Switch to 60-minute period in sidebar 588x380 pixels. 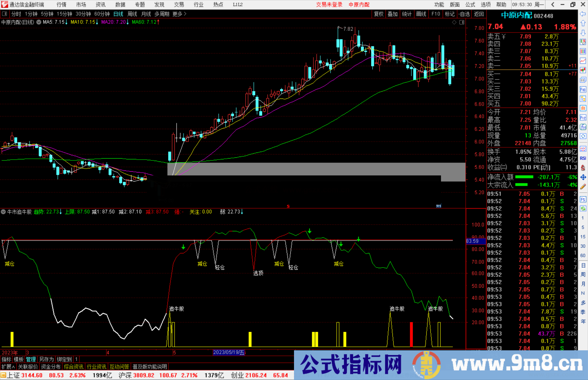(583, 256)
